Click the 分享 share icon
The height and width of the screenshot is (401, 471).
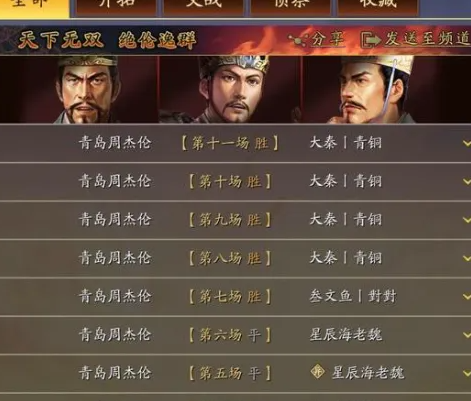[x=298, y=40]
